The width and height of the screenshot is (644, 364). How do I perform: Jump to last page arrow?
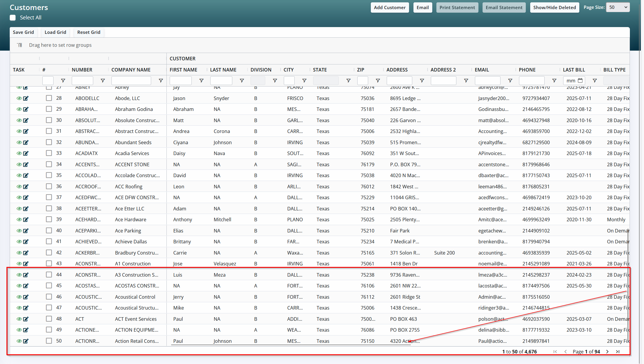pos(618,352)
